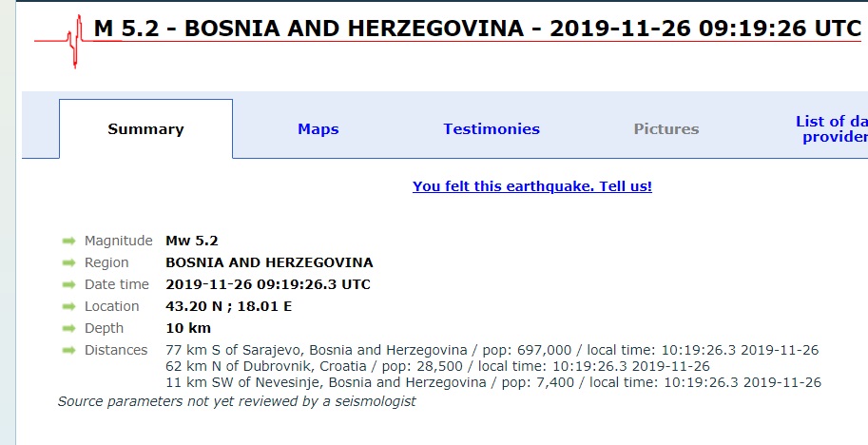The height and width of the screenshot is (445, 868).
Task: Click the Nevesinje distance line
Action: coord(493,382)
